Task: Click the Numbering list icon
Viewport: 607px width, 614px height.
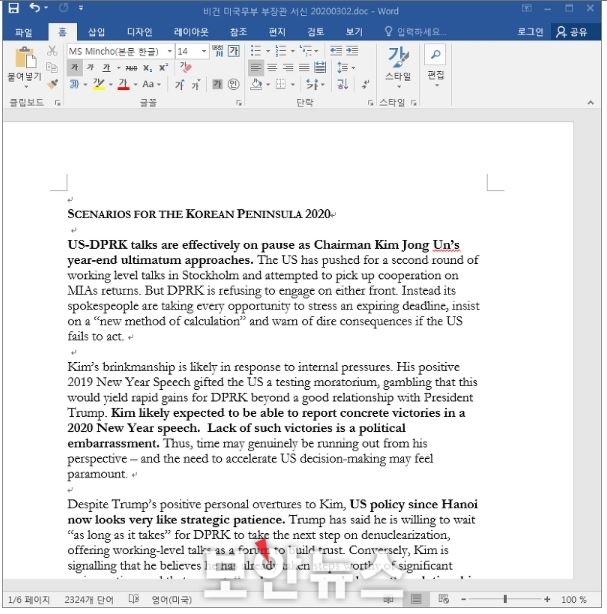Action: [281, 51]
